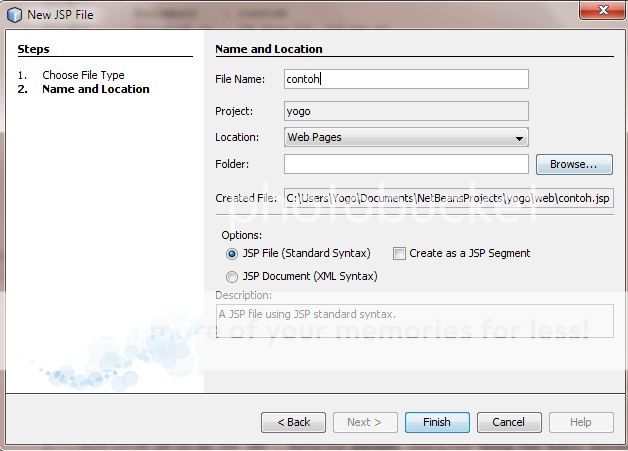
Task: Click the Project field showing yogo
Action: click(405, 112)
